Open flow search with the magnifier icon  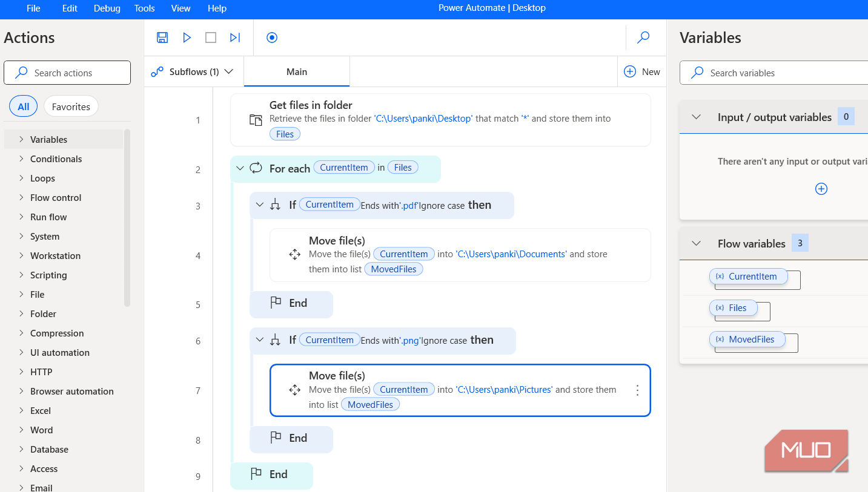643,38
